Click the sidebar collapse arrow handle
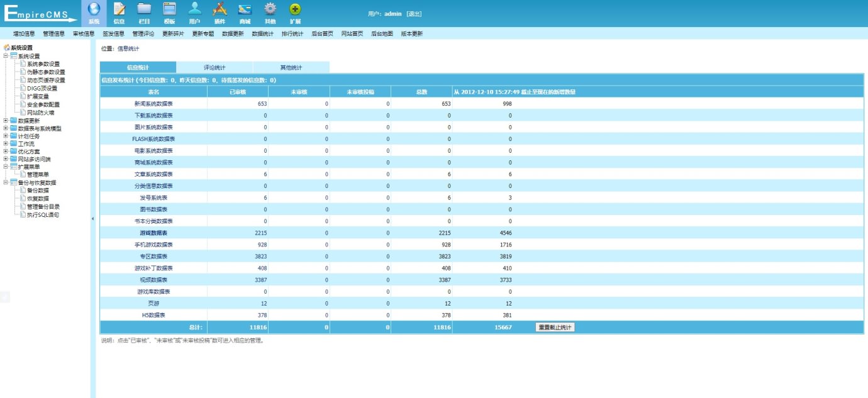The image size is (868, 398). tap(92, 218)
